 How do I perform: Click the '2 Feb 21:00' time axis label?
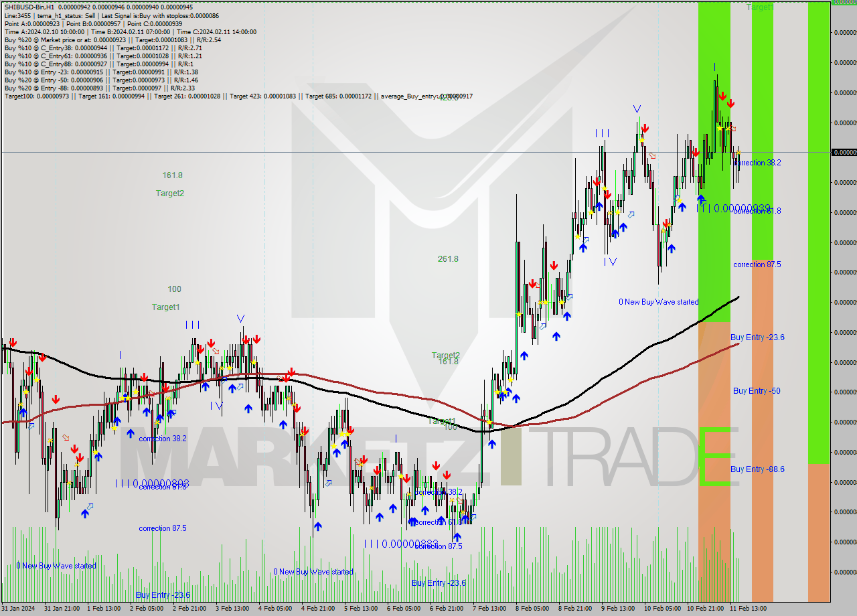(x=189, y=609)
